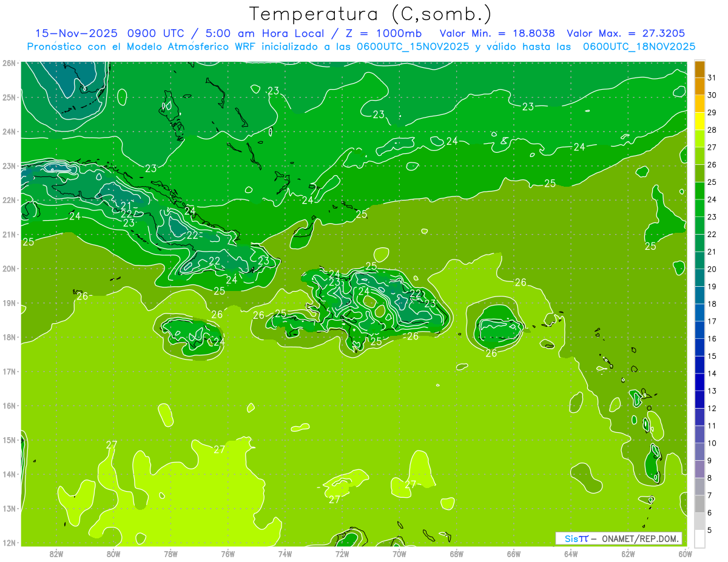Click the 'SisPI - ONAMET/REP.DOM.' credit label

coord(618,538)
